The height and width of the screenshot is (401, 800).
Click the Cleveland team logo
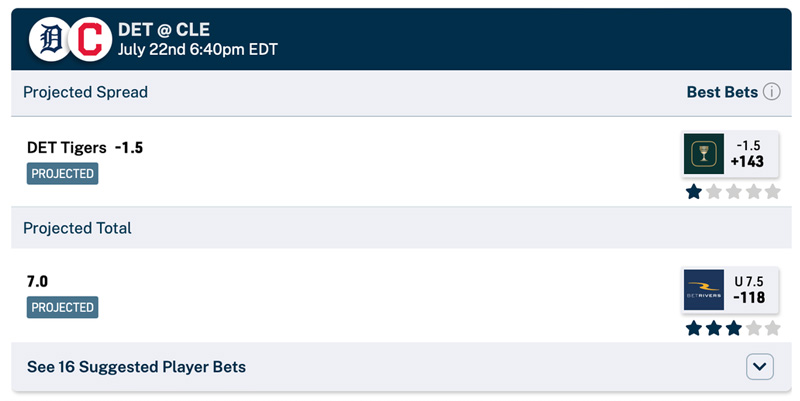click(x=90, y=39)
